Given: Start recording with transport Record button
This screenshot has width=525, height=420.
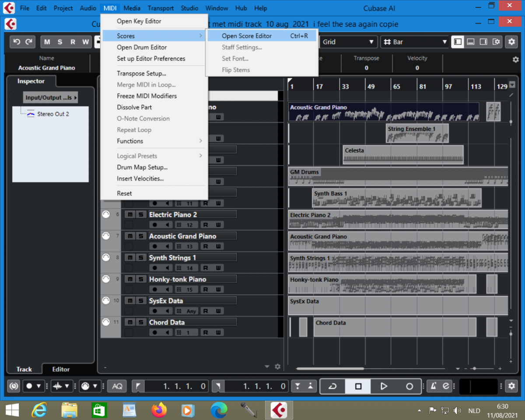Looking at the screenshot, I should coord(409,386).
